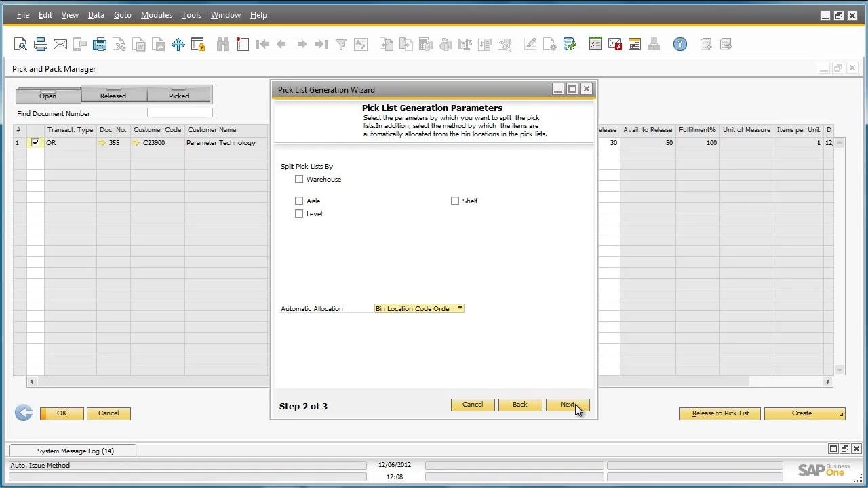The width and height of the screenshot is (868, 488).
Task: Click the Add record icon
Action: pos(243,45)
